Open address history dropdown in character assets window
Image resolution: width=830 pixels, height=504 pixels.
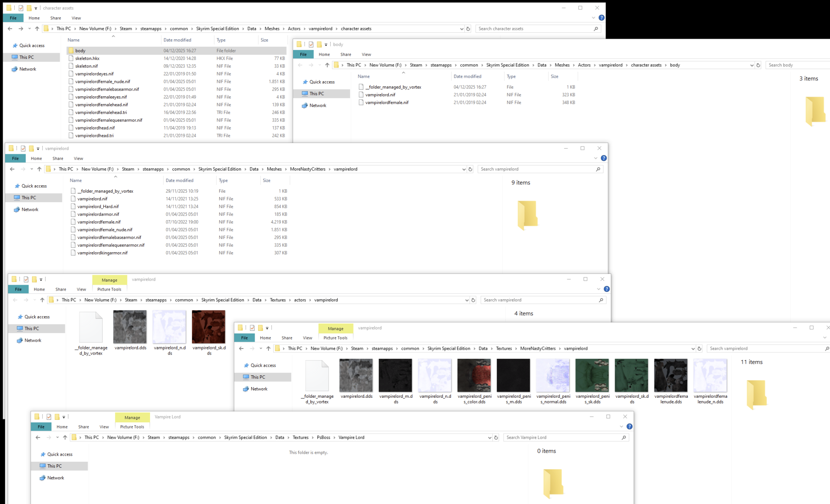462,29
